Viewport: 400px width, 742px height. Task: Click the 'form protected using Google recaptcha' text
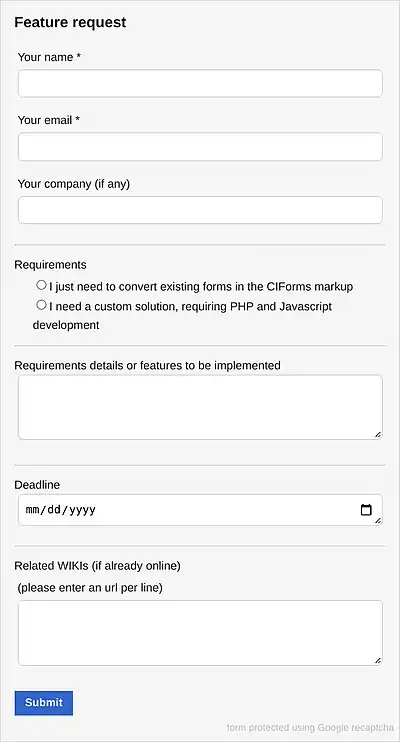pyautogui.click(x=310, y=728)
